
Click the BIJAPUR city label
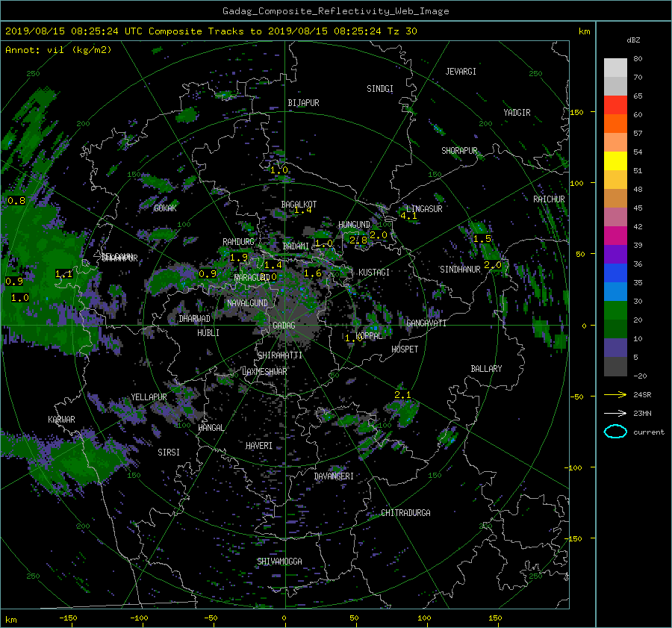tap(303, 103)
